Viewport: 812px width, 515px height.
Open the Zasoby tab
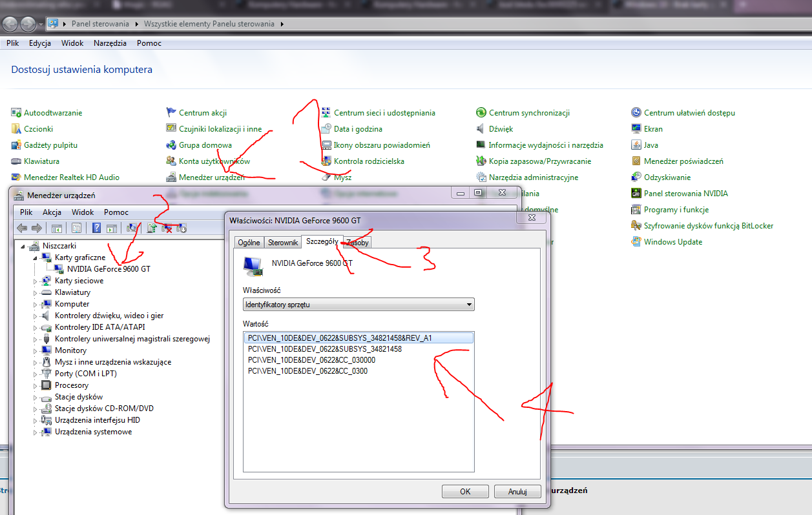click(357, 243)
